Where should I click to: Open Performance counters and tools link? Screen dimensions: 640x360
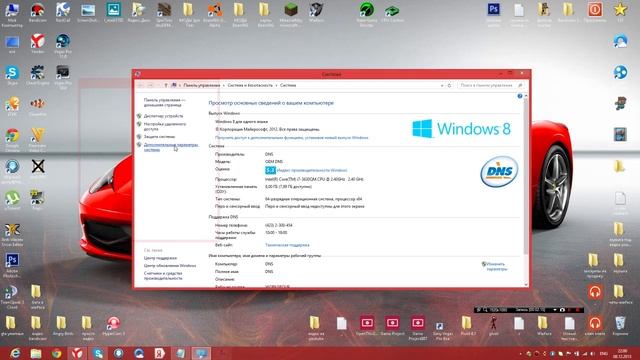click(x=163, y=276)
